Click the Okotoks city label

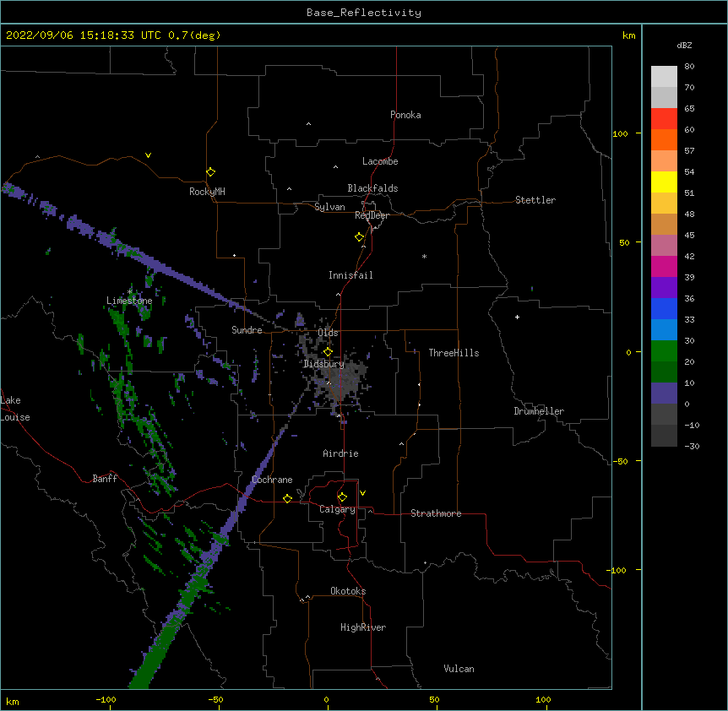pyautogui.click(x=348, y=591)
